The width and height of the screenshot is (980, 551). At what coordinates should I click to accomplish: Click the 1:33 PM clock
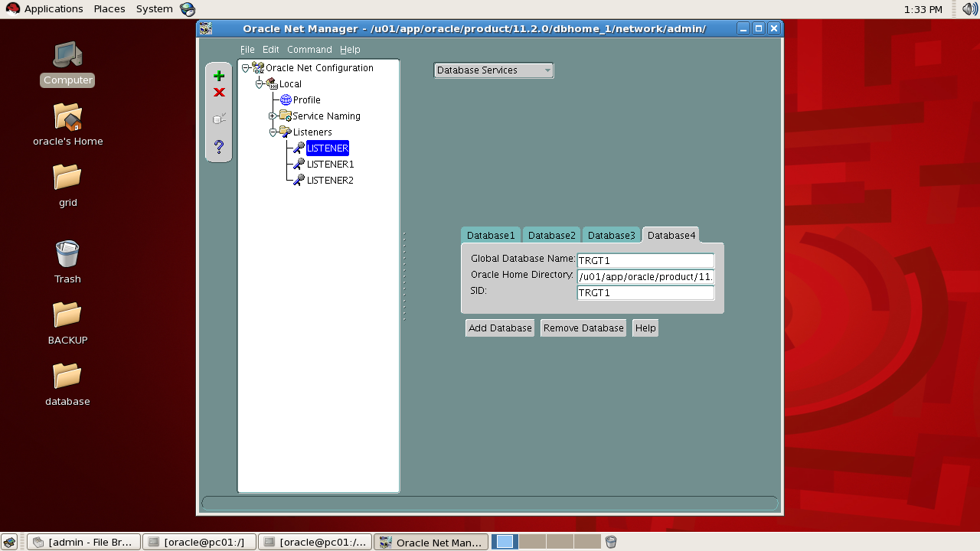click(x=923, y=9)
